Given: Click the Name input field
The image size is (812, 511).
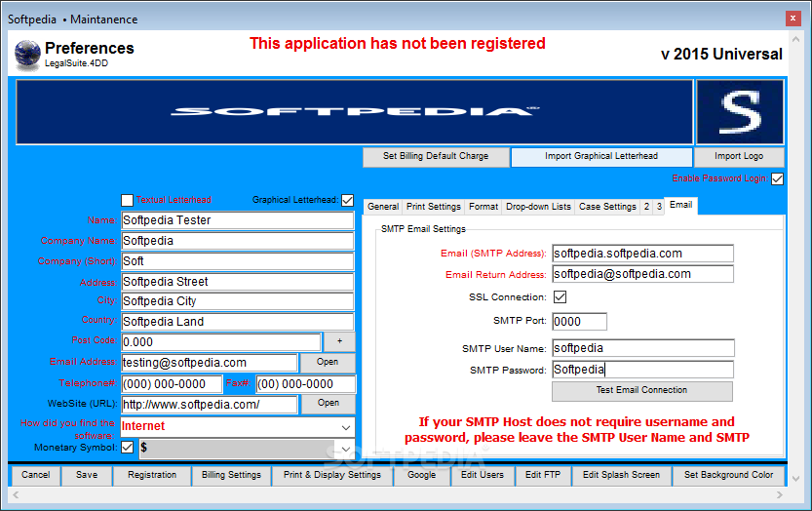Looking at the screenshot, I should 238,220.
